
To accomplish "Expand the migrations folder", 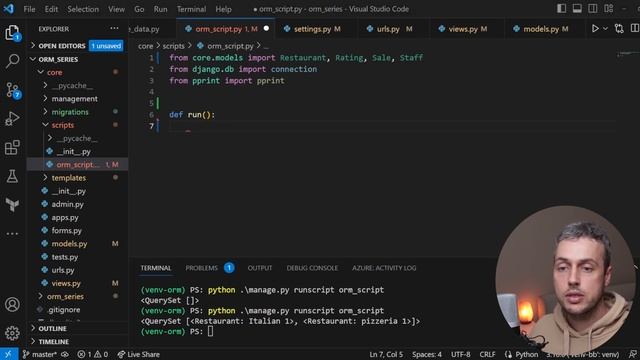I will click(70, 112).
